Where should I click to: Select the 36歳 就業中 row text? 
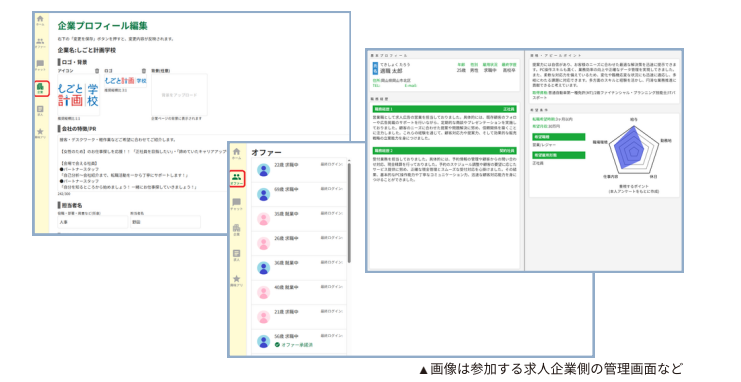point(286,263)
